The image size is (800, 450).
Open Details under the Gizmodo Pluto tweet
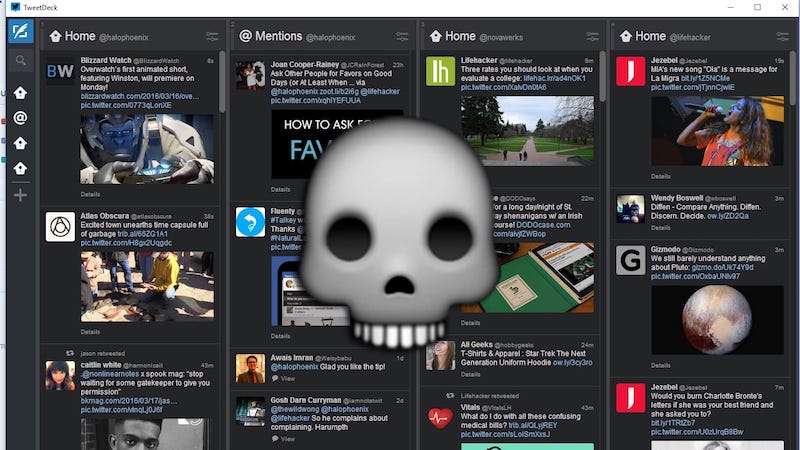pyautogui.click(x=661, y=365)
